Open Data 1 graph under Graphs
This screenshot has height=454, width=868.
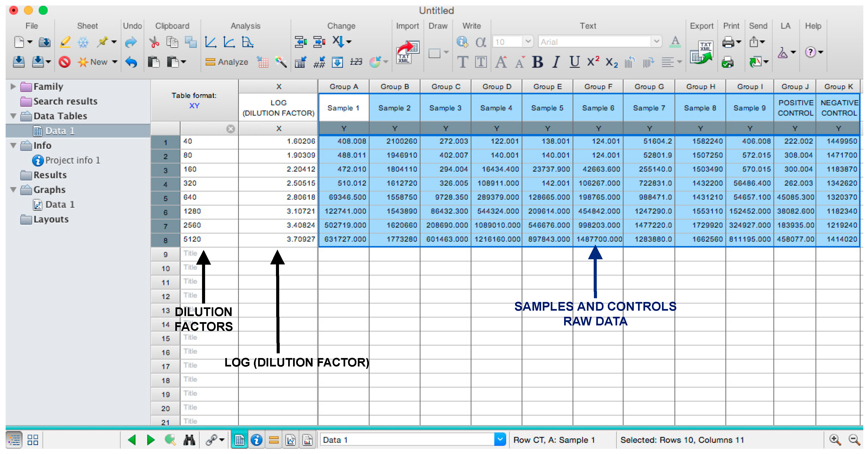point(60,204)
